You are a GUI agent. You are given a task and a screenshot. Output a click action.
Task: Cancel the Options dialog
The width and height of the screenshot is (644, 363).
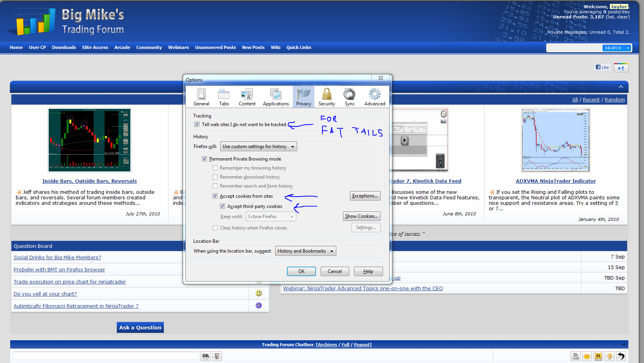(335, 271)
